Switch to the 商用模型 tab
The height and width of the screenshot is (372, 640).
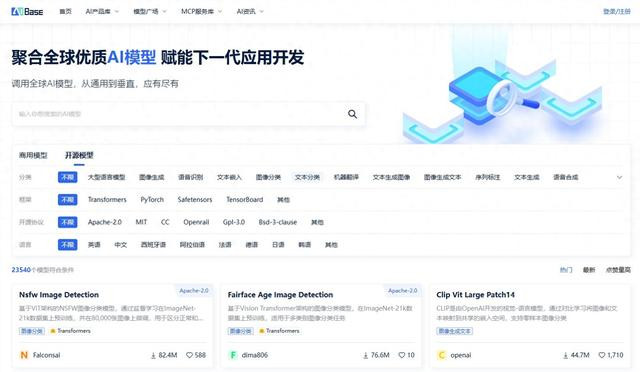point(33,155)
